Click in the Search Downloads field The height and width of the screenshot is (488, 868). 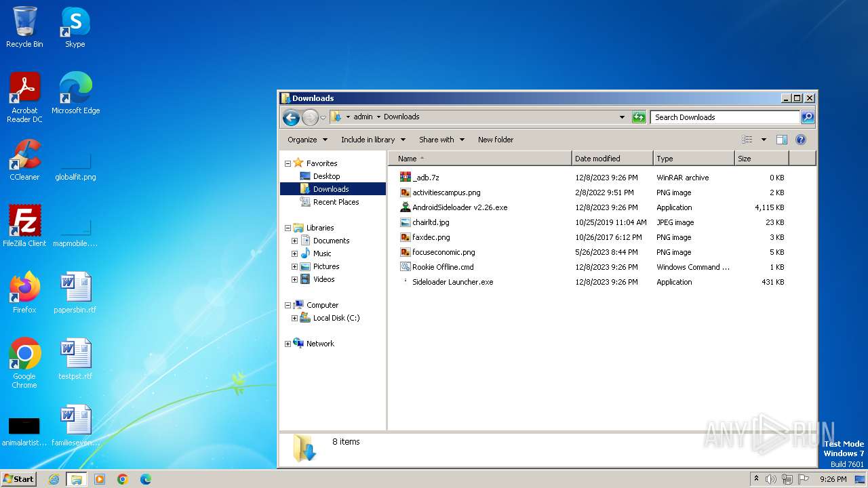(x=725, y=117)
